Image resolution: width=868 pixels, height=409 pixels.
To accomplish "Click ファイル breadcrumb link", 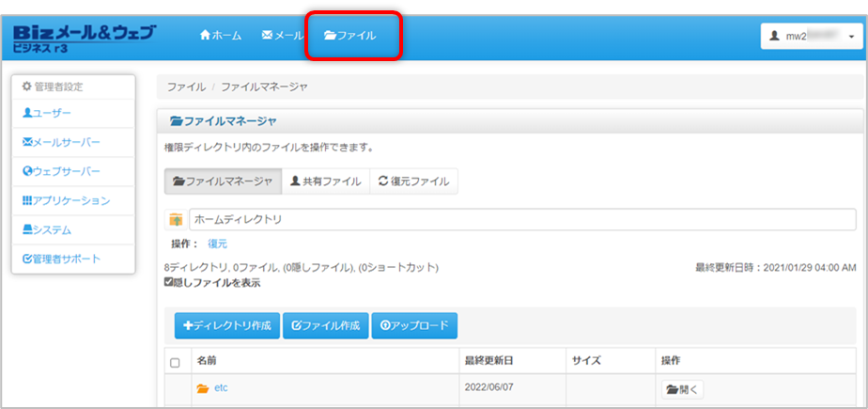I will tap(186, 87).
